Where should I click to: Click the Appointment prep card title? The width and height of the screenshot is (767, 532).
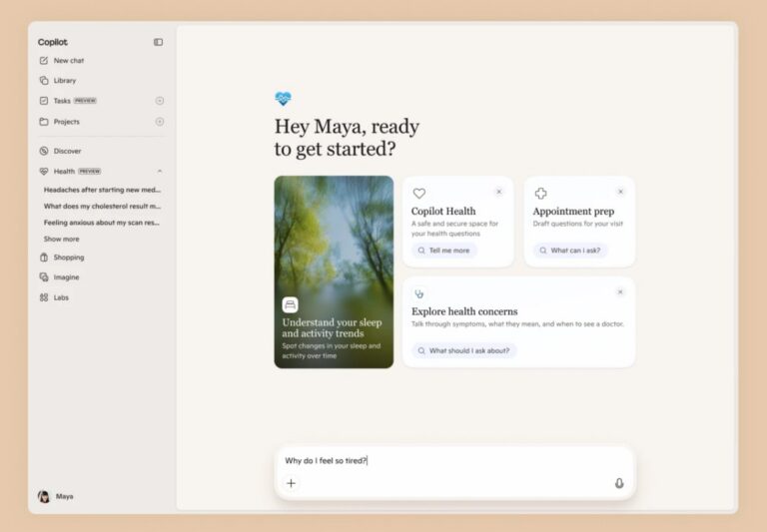[x=573, y=212]
